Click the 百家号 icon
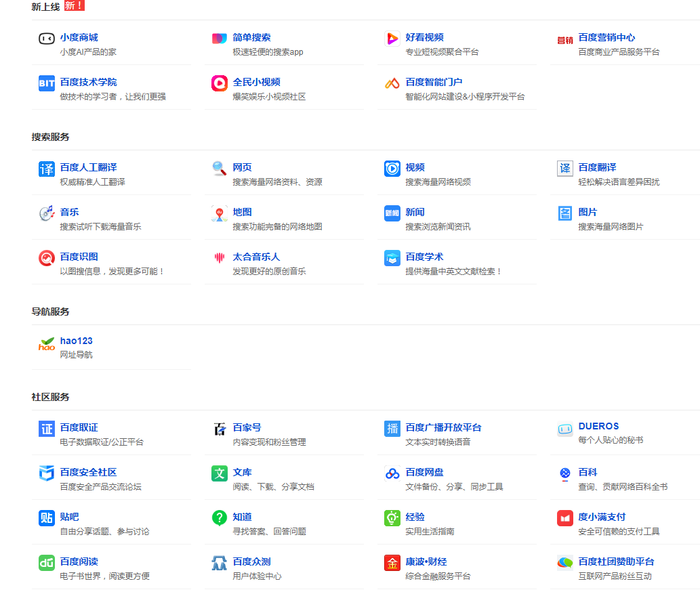The width and height of the screenshot is (700, 594). pyautogui.click(x=219, y=429)
